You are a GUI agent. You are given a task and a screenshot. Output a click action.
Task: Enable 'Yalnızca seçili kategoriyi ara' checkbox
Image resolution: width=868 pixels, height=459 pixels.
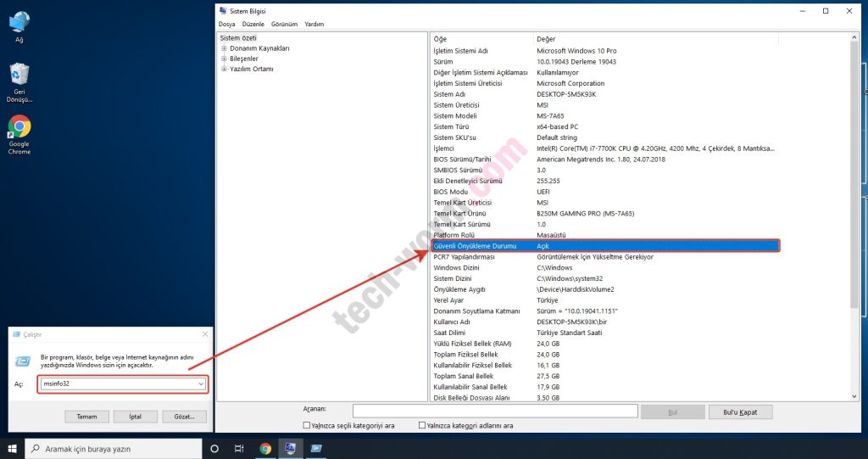click(x=307, y=425)
